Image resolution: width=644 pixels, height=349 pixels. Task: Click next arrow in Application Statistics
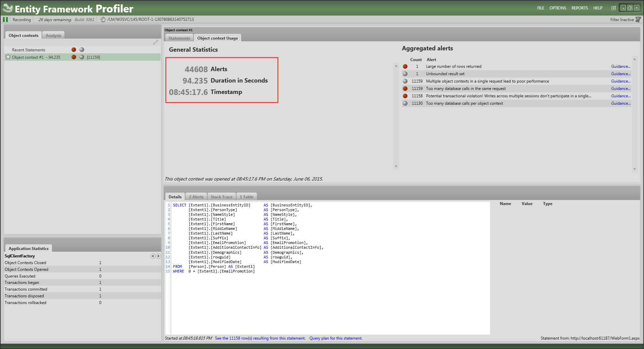158,256
